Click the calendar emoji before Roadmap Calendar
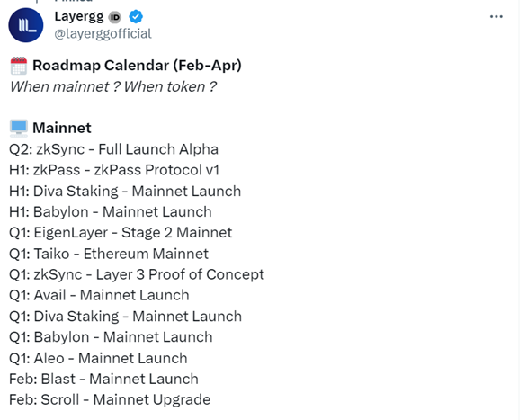527x420 pixels. point(19,66)
